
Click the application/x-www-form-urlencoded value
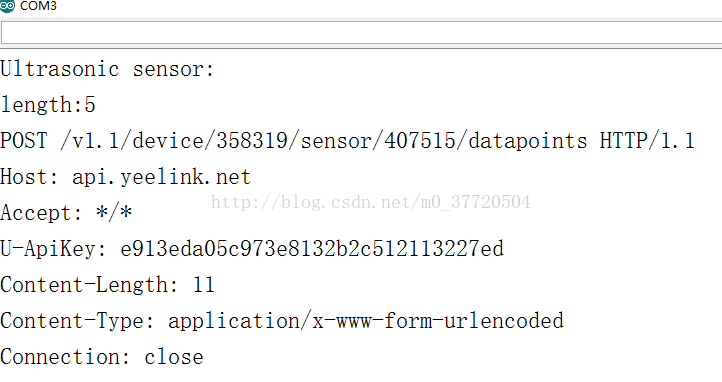366,321
